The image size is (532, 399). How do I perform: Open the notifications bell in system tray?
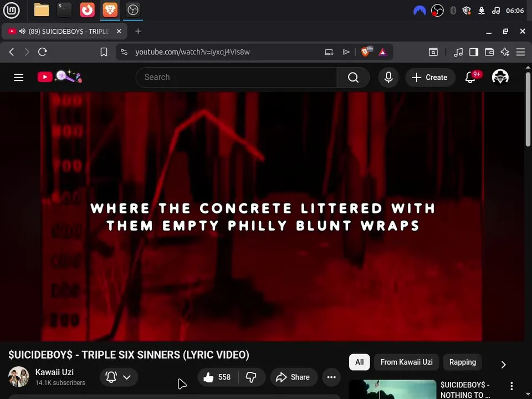click(x=482, y=11)
